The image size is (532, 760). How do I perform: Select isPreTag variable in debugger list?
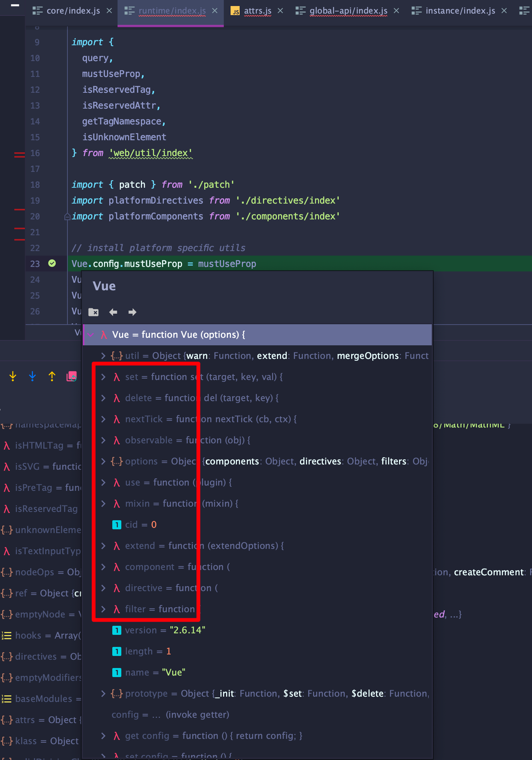[x=41, y=488]
